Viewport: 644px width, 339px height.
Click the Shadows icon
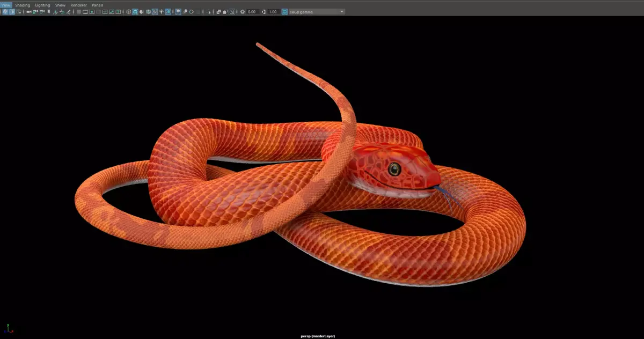pos(168,12)
